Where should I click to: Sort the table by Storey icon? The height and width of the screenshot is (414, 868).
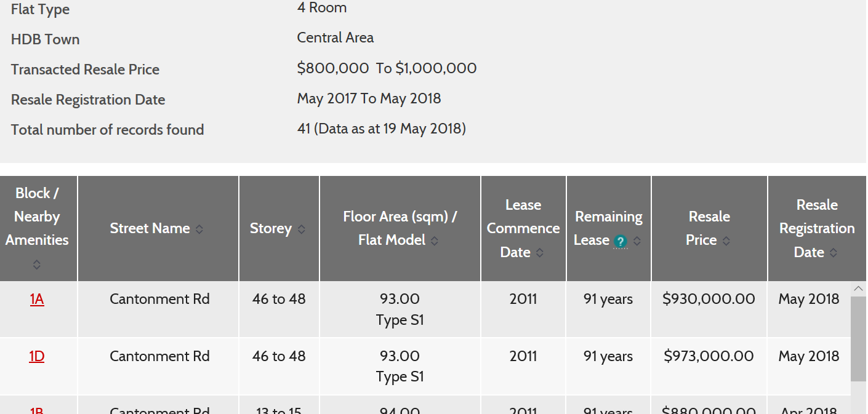pos(301,229)
